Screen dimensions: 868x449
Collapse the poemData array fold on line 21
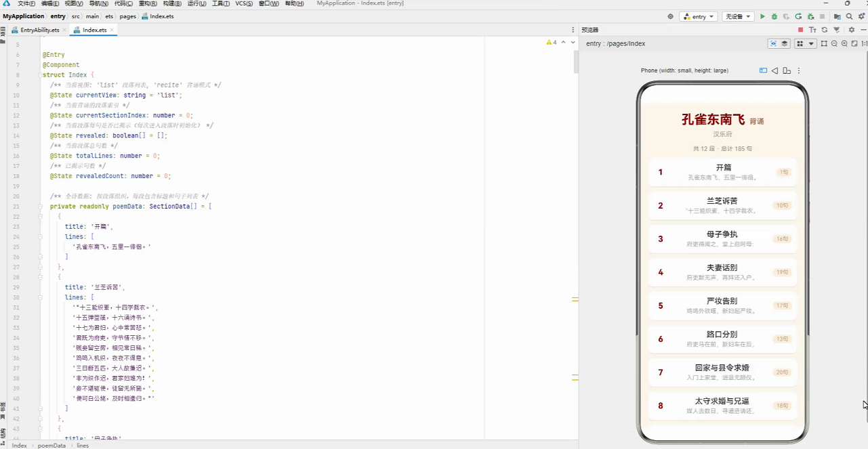(40, 207)
